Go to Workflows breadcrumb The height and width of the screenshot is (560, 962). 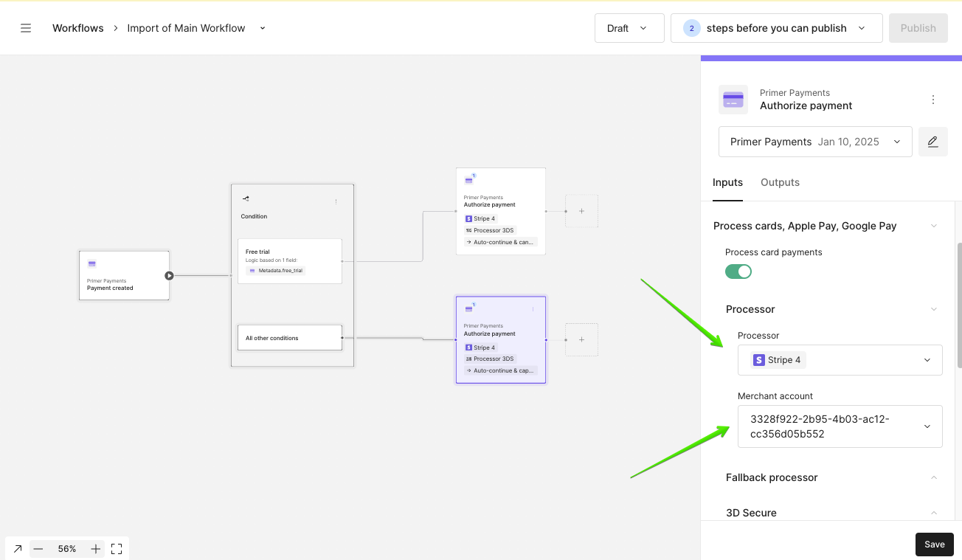coord(77,28)
